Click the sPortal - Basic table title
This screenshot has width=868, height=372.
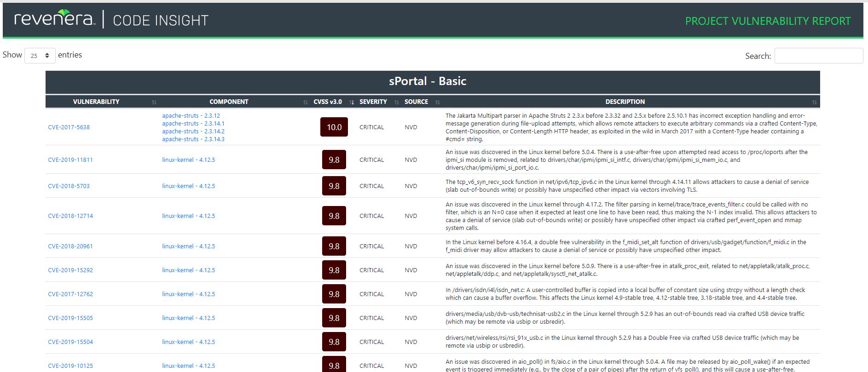(x=428, y=81)
